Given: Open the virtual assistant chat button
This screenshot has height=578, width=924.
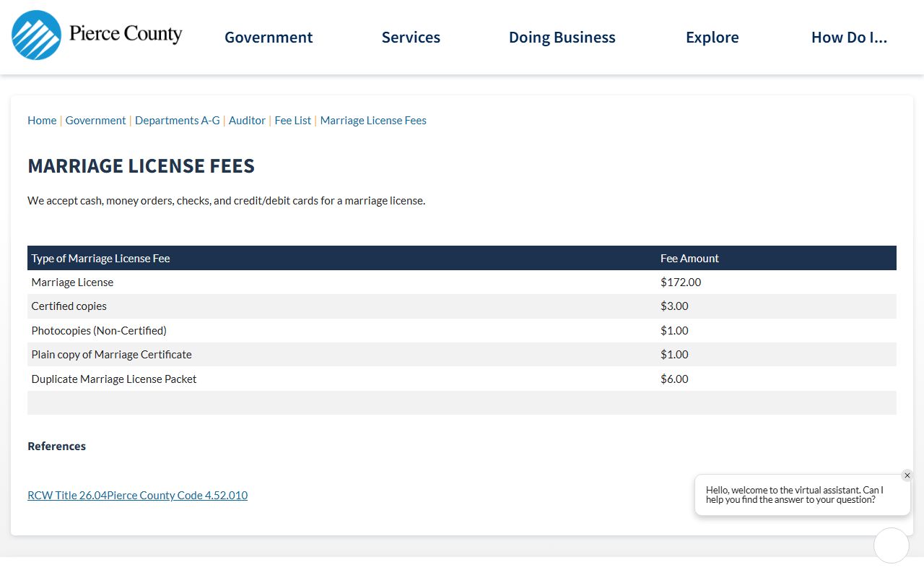Looking at the screenshot, I should (x=892, y=545).
